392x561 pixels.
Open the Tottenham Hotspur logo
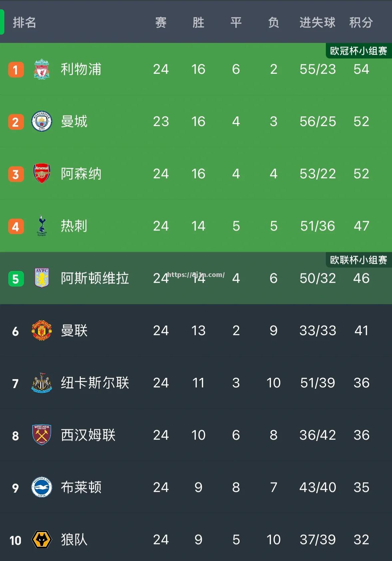[x=42, y=226]
